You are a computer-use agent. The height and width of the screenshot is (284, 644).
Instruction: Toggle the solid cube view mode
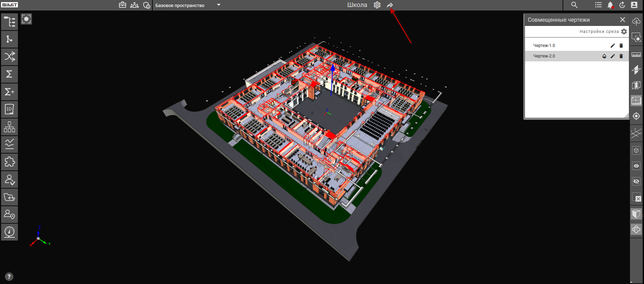point(636,214)
